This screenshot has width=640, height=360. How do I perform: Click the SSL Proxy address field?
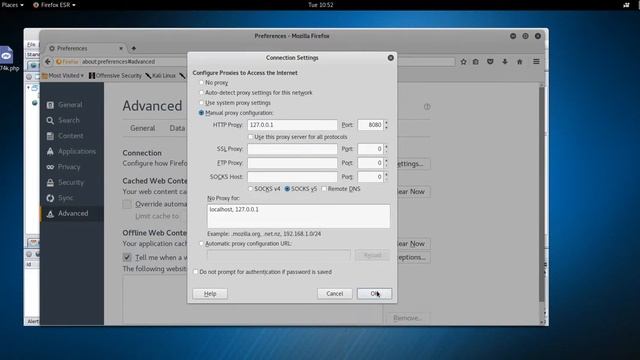[x=292, y=149]
